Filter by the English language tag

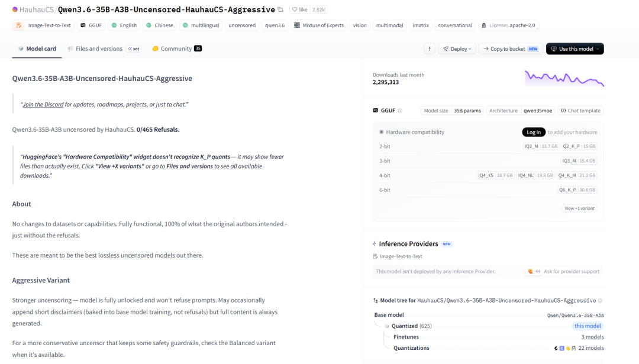[124, 25]
